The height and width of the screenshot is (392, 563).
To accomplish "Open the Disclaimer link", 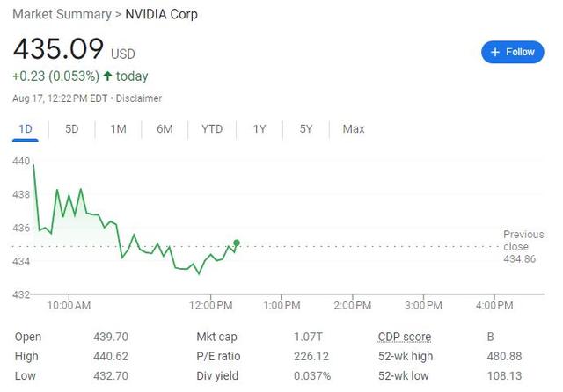I will point(139,98).
